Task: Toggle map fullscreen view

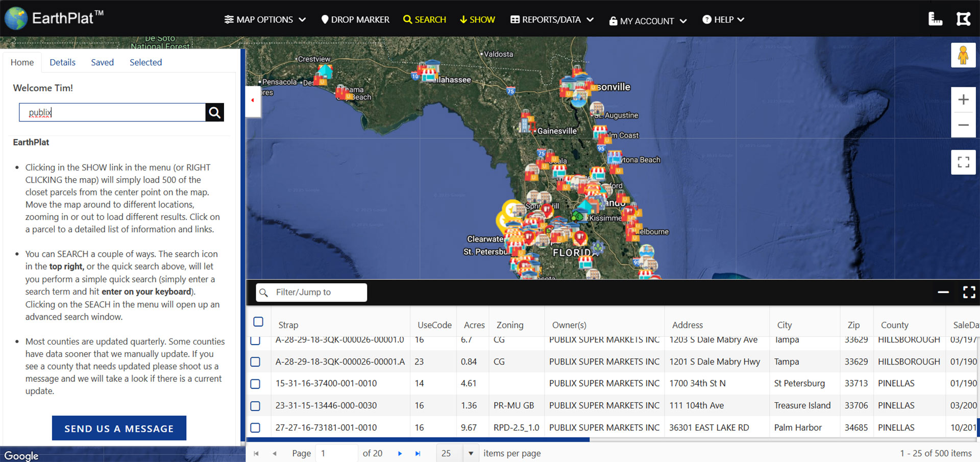Action: (x=963, y=162)
